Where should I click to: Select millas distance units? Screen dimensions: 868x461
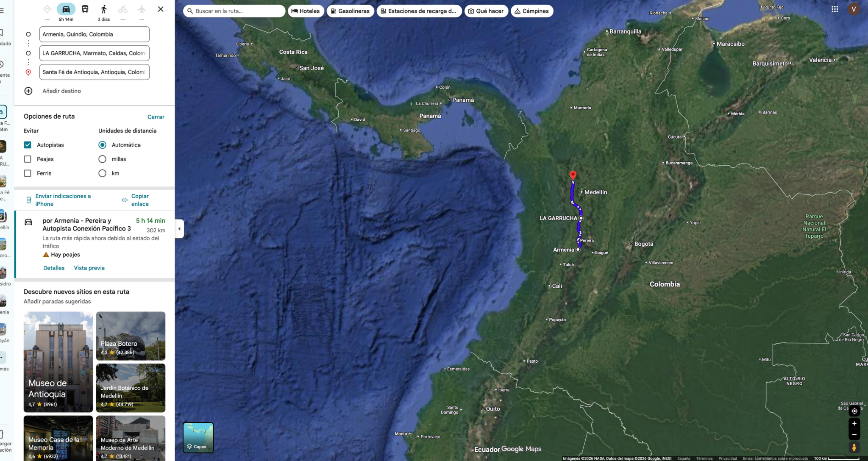tap(102, 159)
